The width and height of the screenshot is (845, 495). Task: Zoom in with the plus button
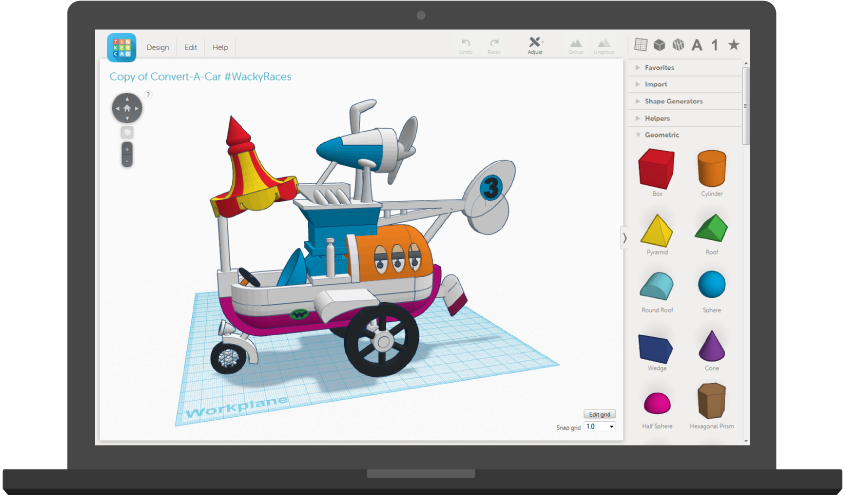tap(127, 149)
